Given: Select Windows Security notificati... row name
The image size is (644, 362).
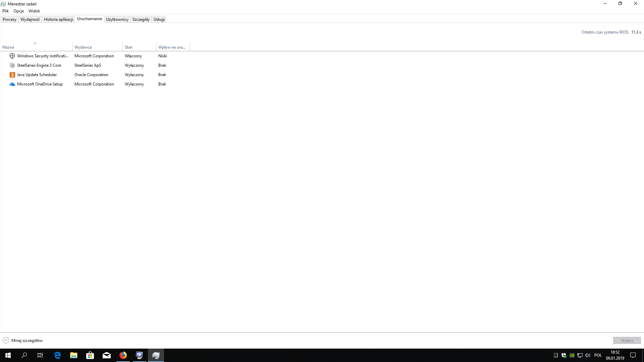Looking at the screenshot, I should click(x=43, y=56).
